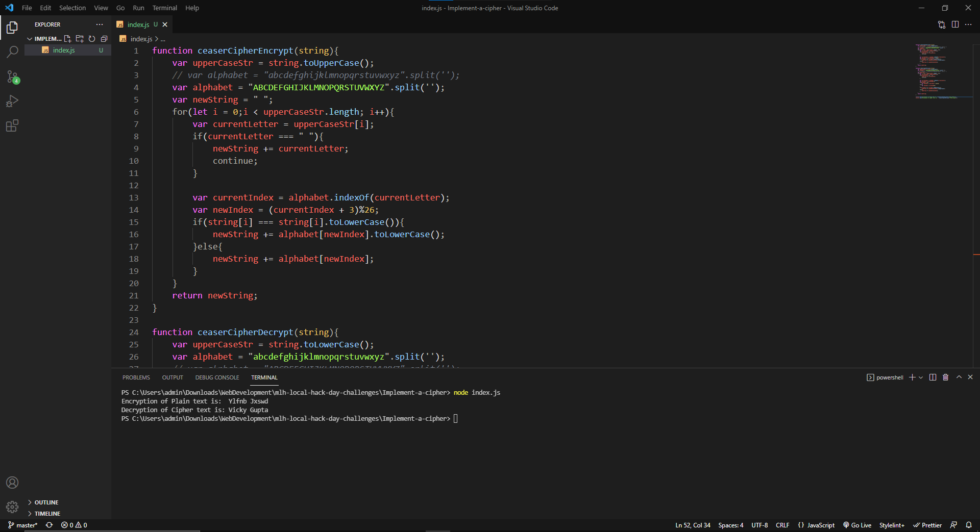Click the master branch in status bar
Viewport: 980px width, 532px height.
point(23,525)
